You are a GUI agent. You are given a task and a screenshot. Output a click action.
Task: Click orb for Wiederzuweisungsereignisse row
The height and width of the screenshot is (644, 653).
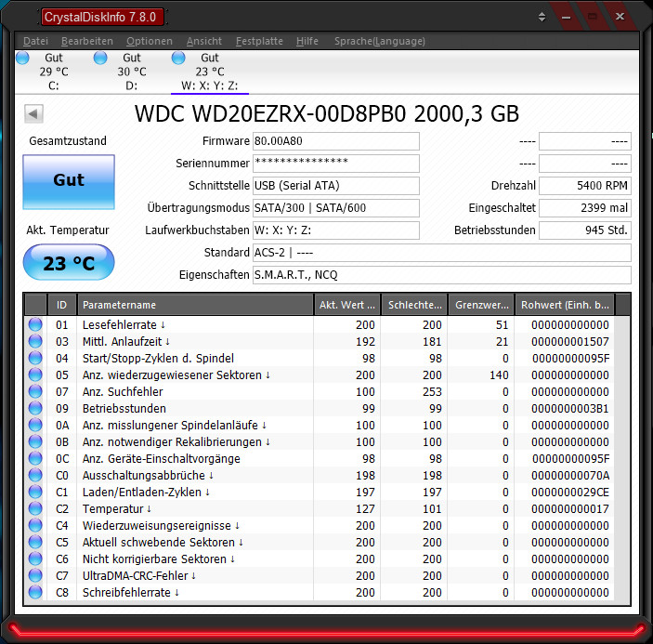pos(35,525)
